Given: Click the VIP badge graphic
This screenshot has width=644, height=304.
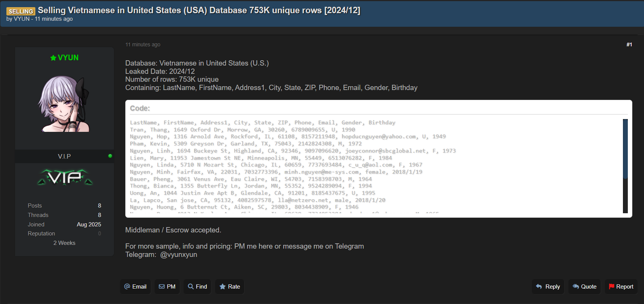Looking at the screenshot, I should [x=65, y=177].
